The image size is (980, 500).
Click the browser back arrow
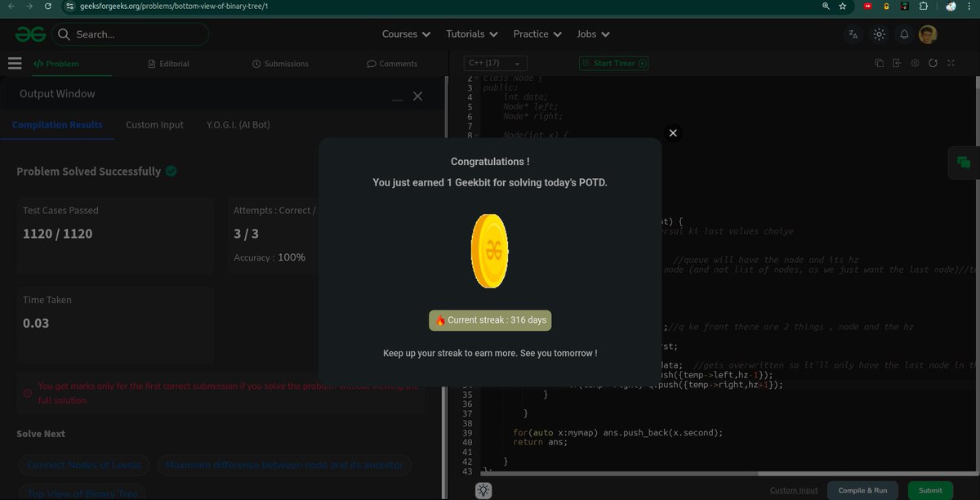11,6
